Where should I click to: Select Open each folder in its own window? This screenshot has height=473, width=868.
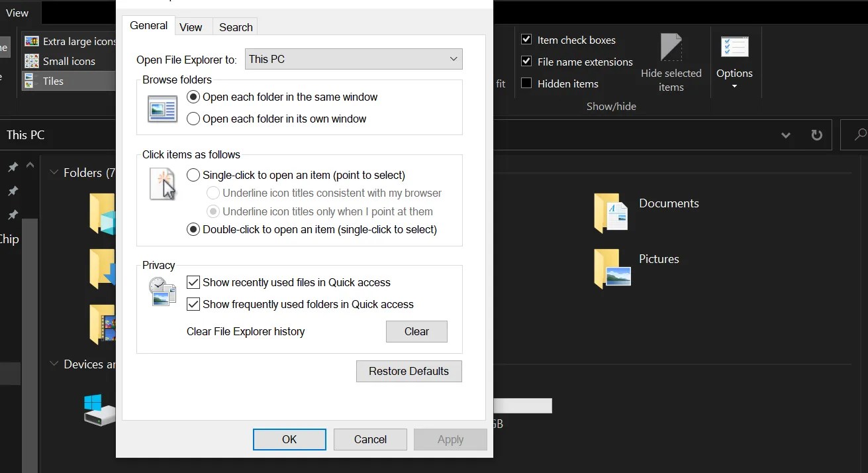(x=193, y=119)
